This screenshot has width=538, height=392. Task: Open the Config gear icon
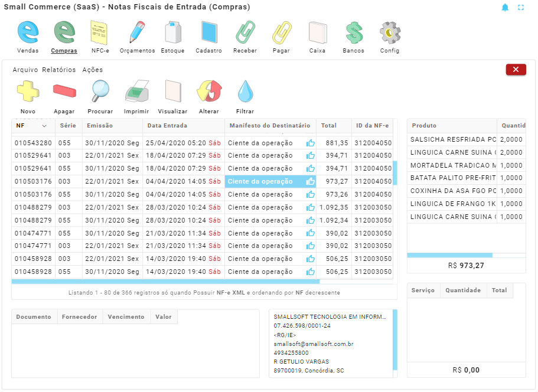pos(390,33)
